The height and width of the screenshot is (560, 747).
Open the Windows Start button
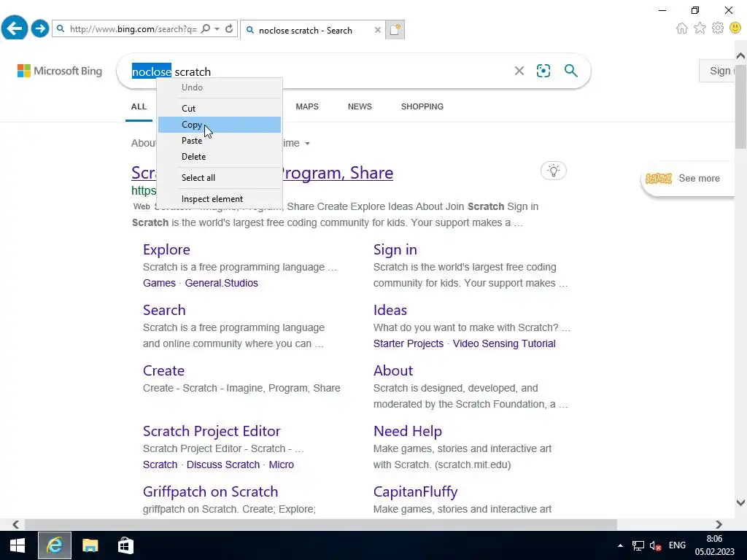(18, 545)
